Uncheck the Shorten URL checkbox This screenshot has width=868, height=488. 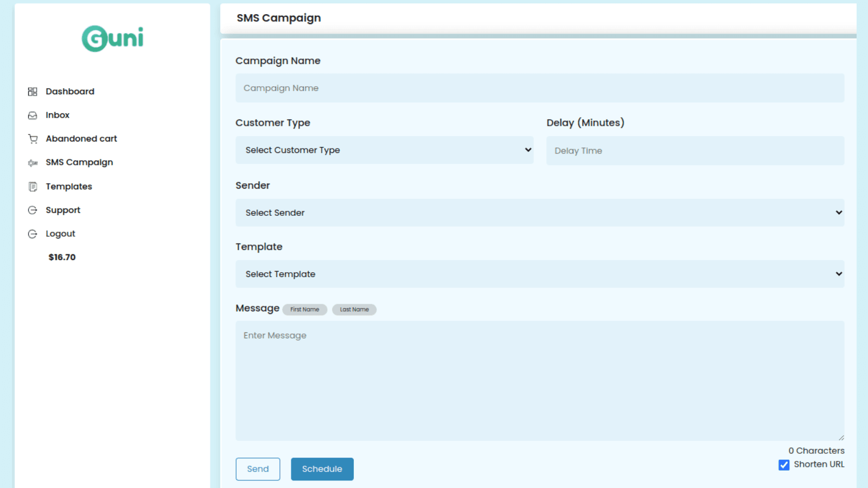click(x=784, y=465)
